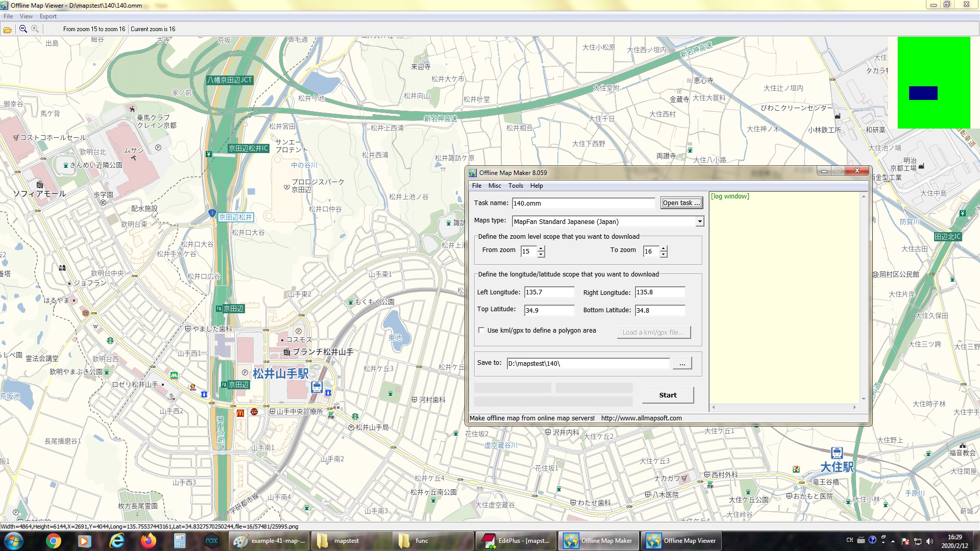
Task: Click Right Longitude field
Action: coord(660,292)
